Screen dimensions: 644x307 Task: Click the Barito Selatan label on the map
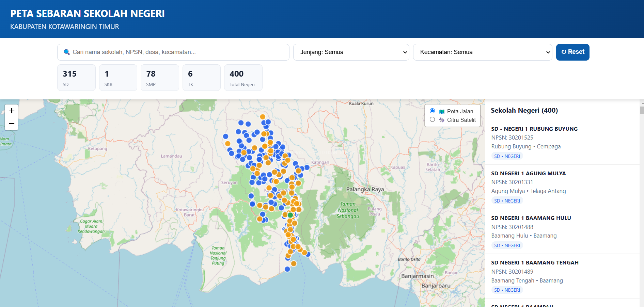[433, 167]
